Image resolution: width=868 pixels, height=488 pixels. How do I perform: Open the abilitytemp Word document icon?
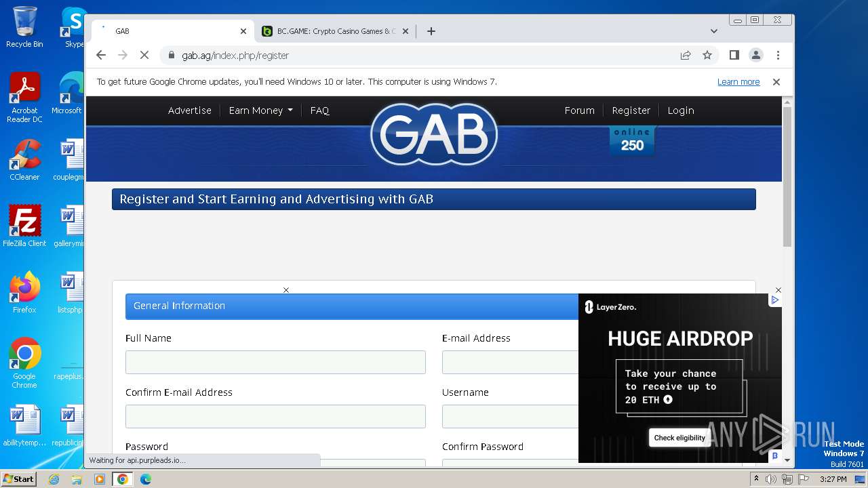click(x=24, y=426)
